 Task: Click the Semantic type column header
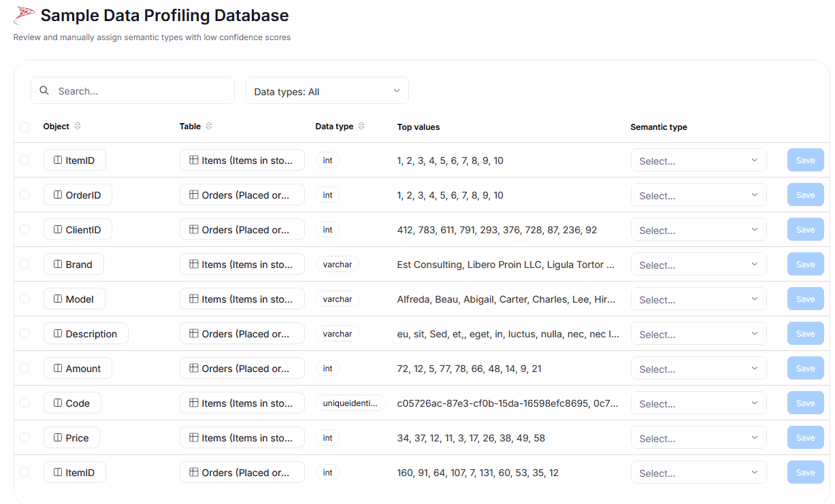click(658, 127)
